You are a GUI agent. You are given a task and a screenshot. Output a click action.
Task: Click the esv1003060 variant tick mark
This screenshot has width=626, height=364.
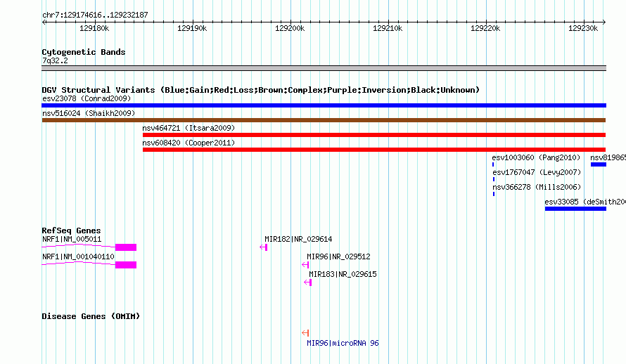tap(493, 164)
